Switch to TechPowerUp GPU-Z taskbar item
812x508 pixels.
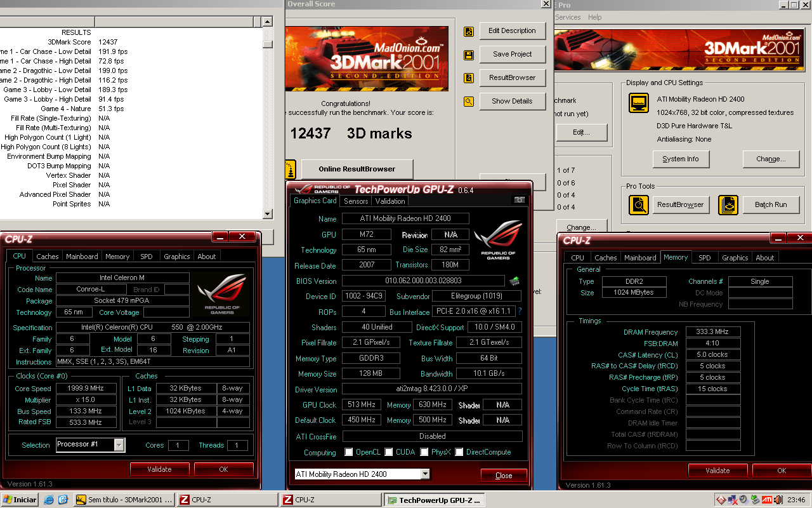[x=434, y=500]
